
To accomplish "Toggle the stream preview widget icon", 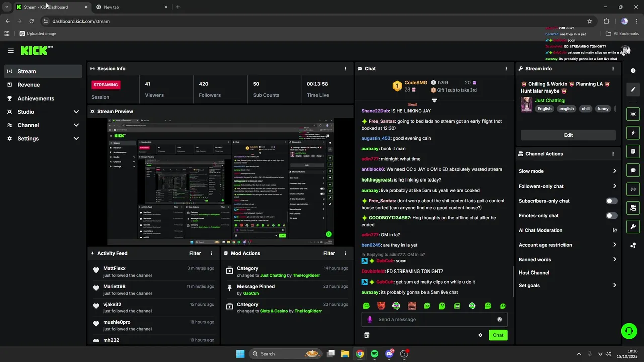I will tap(633, 114).
